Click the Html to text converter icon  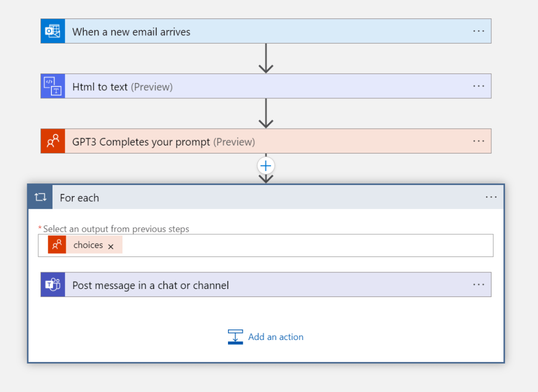[x=53, y=86]
